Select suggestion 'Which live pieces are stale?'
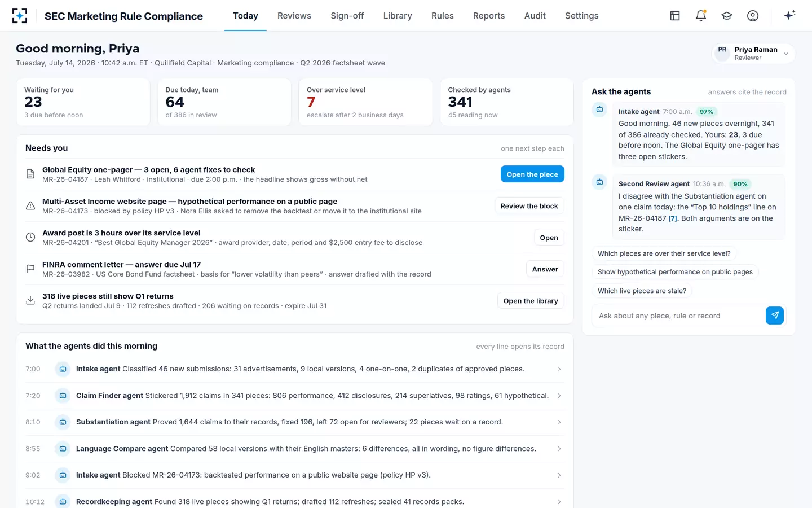The image size is (812, 508). point(642,291)
